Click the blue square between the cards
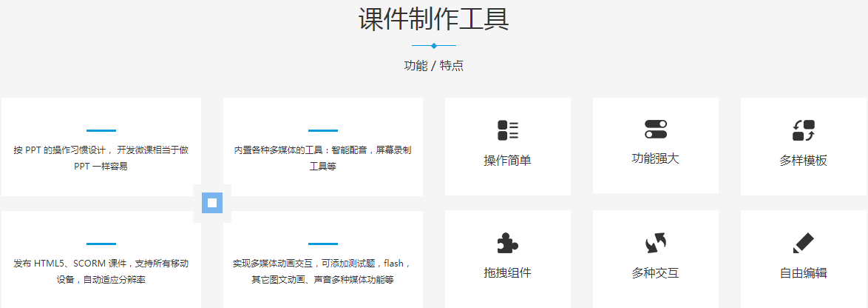The width and height of the screenshot is (868, 308). pyautogui.click(x=212, y=203)
